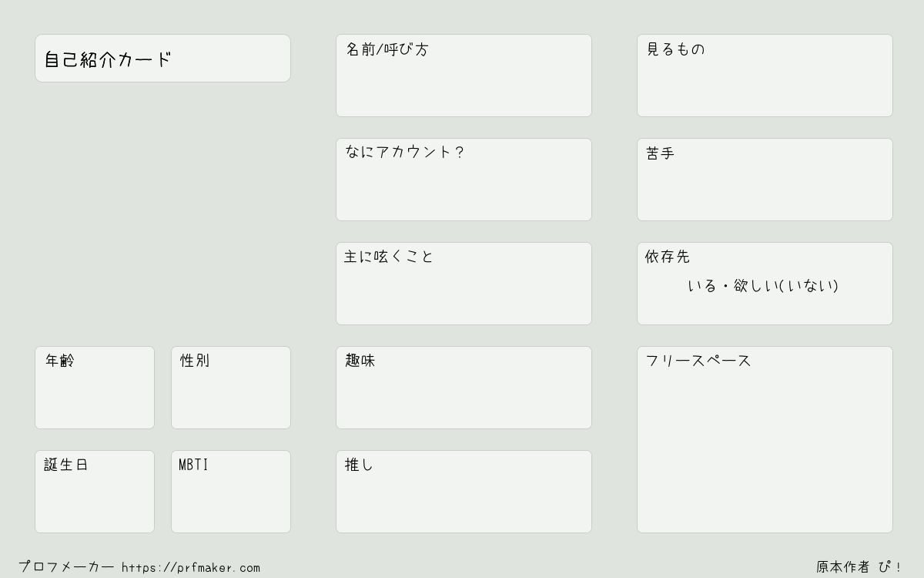Open the https://prfmaker.com link
The image size is (924, 578).
coord(191,568)
